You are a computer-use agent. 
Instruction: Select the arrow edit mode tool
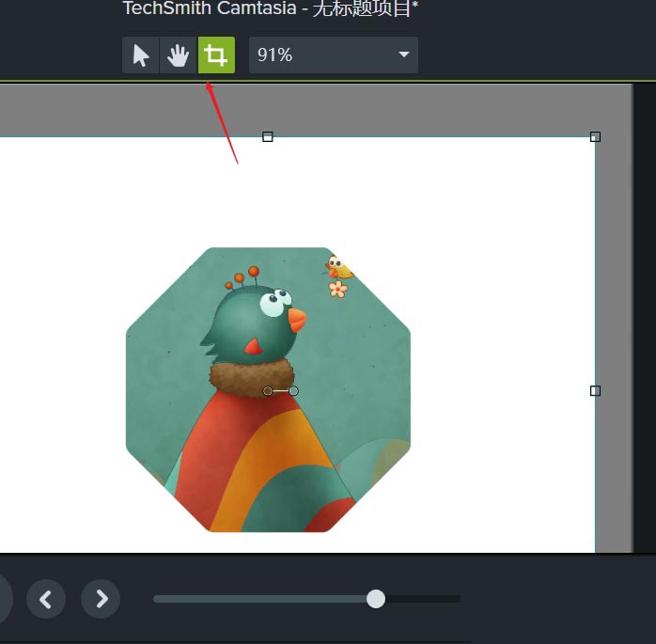tap(141, 55)
